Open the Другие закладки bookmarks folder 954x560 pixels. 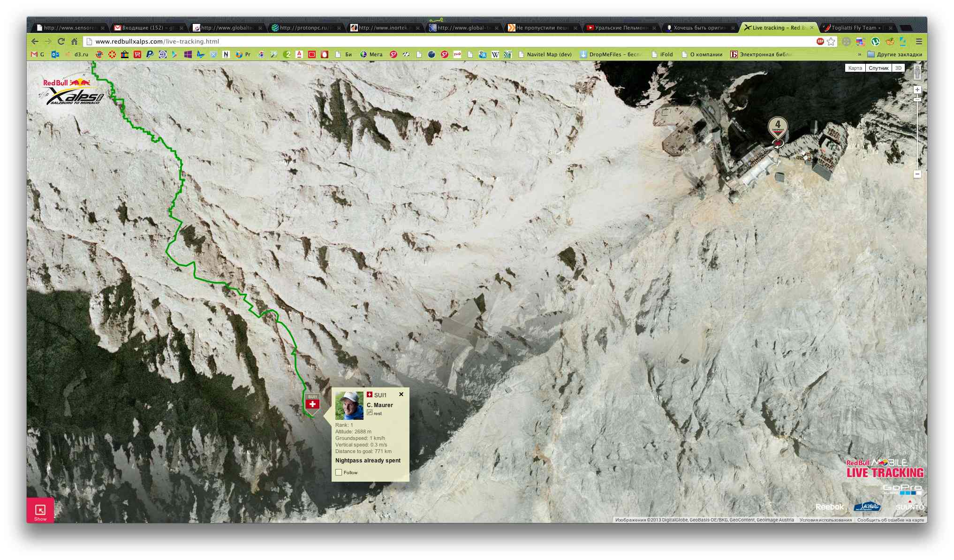click(x=894, y=54)
